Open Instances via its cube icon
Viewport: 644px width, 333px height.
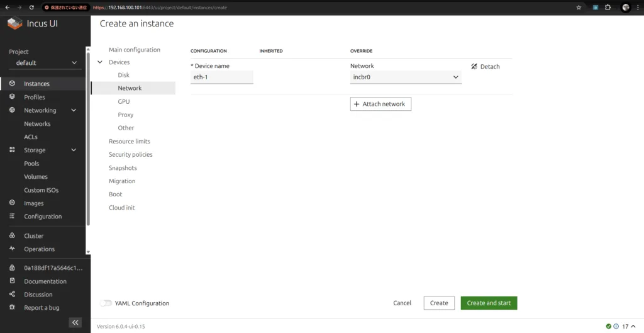[12, 84]
